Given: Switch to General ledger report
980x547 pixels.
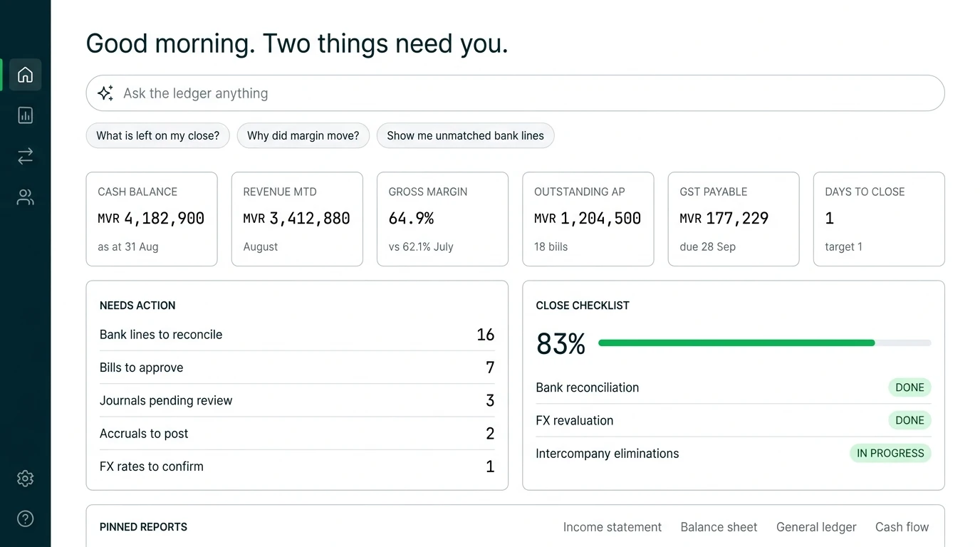Looking at the screenshot, I should tap(816, 527).
